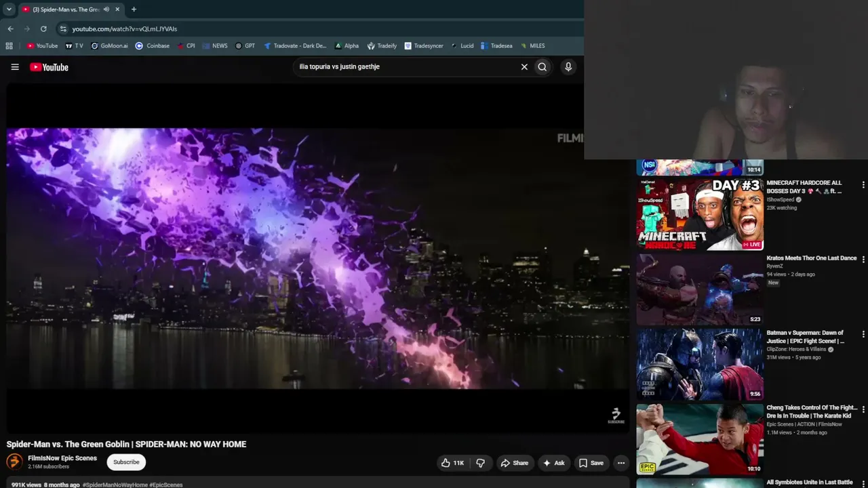The width and height of the screenshot is (868, 488).
Task: Subscribe to FilmIsNow Epic Scenes
Action: [x=126, y=462]
